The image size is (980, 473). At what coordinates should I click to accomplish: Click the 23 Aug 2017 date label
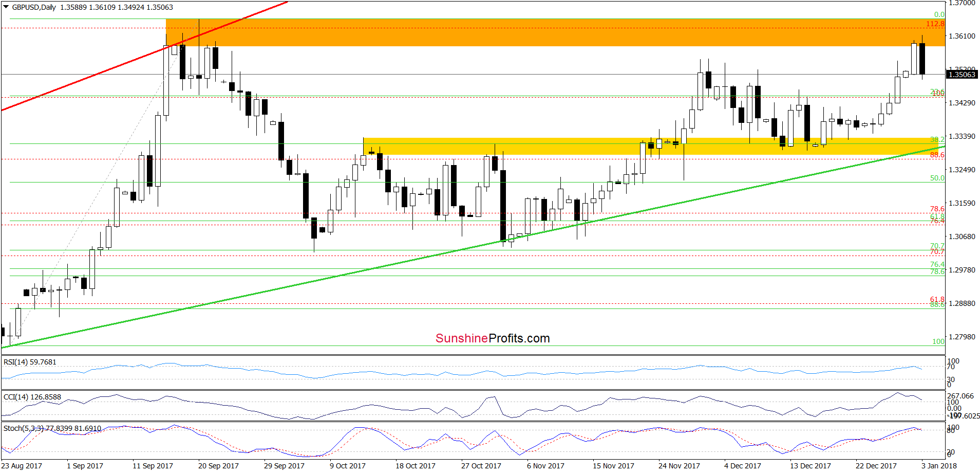[22, 466]
